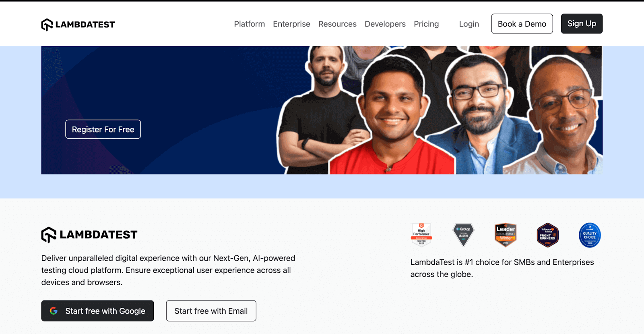Expand the Developers navigation menu
The height and width of the screenshot is (334, 644).
(x=385, y=24)
